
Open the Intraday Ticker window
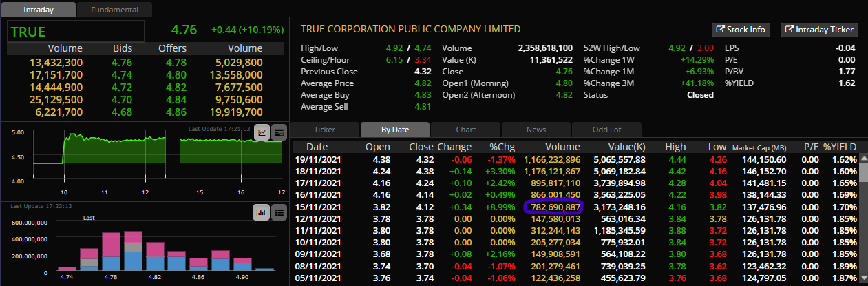click(x=819, y=30)
